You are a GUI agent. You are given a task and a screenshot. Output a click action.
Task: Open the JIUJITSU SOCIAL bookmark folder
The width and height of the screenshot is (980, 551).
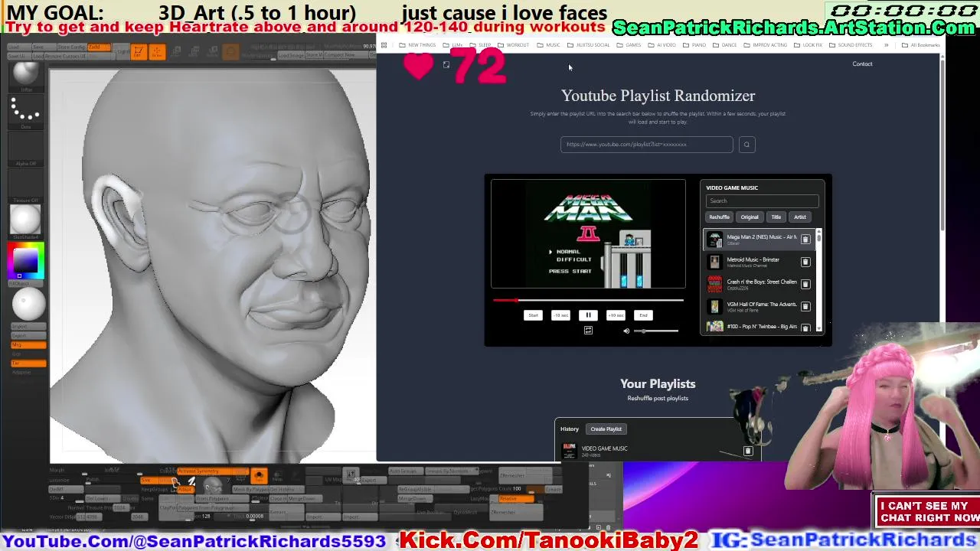588,45
